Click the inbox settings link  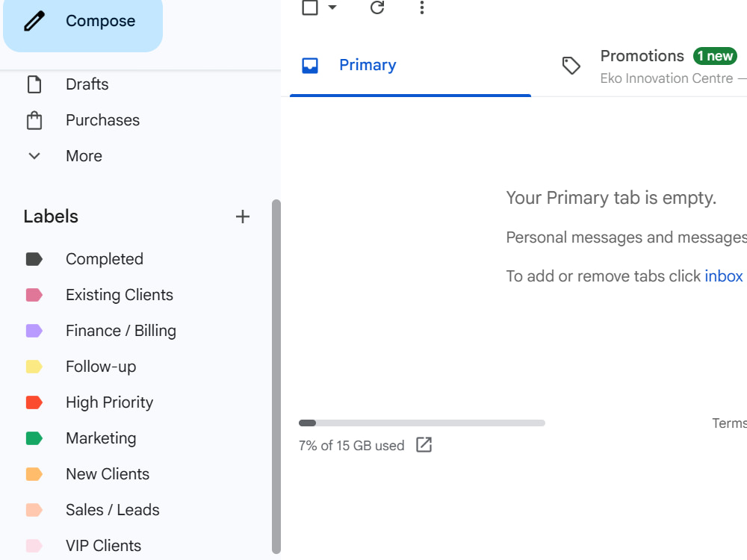click(724, 276)
